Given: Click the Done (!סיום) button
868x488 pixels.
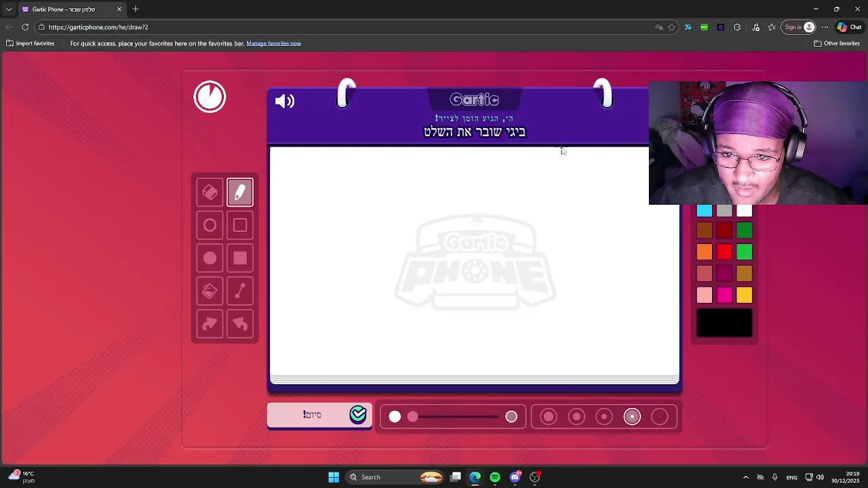Looking at the screenshot, I should pyautogui.click(x=319, y=415).
